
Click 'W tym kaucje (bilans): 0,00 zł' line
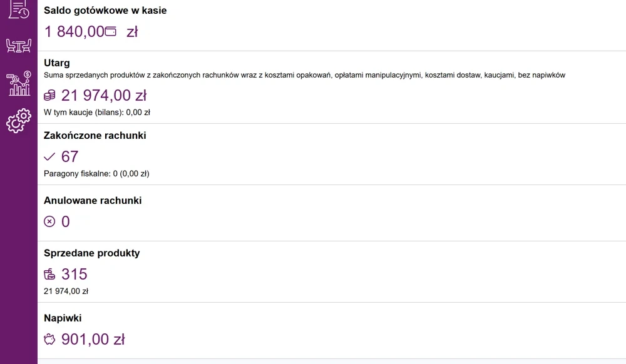(97, 113)
